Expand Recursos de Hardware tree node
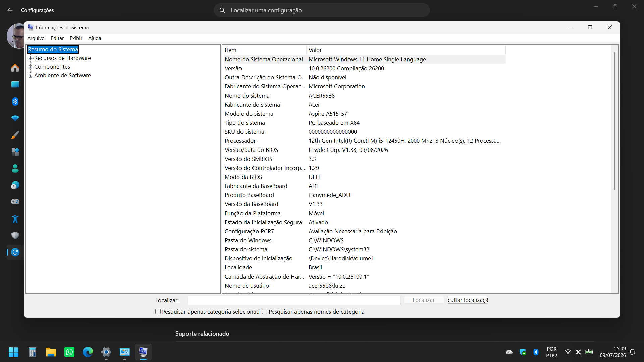Viewport: 644px width, 362px height. click(x=31, y=58)
